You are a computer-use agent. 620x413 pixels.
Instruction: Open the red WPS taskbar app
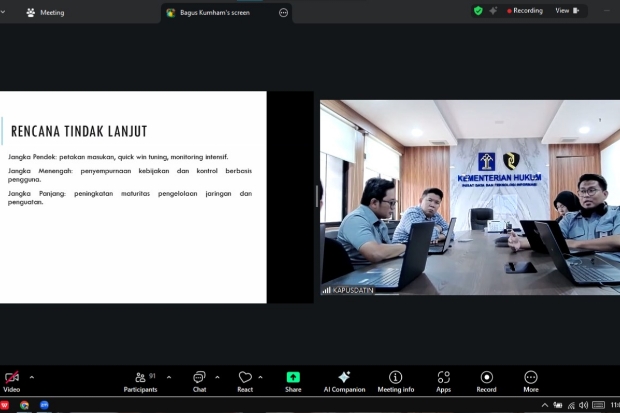pyautogui.click(x=4, y=405)
